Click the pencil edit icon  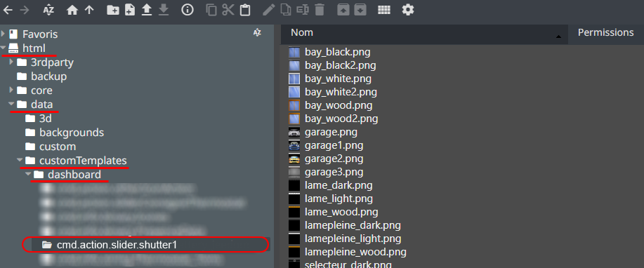click(268, 10)
